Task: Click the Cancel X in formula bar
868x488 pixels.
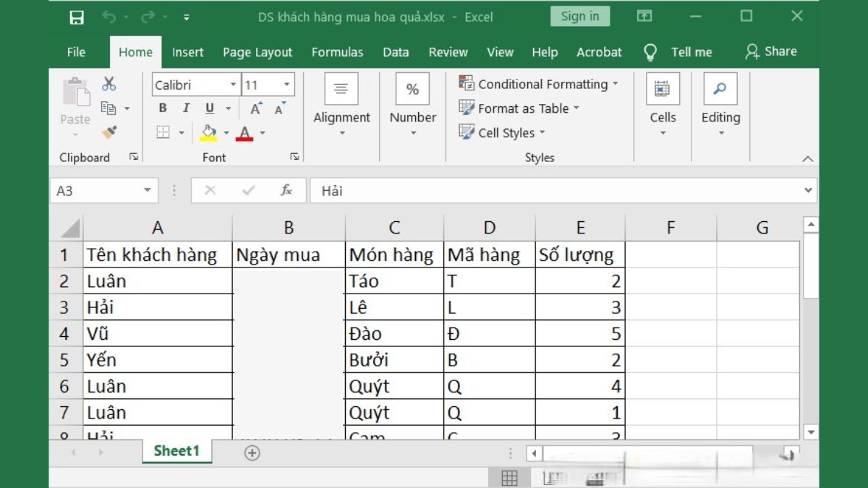Action: click(210, 190)
